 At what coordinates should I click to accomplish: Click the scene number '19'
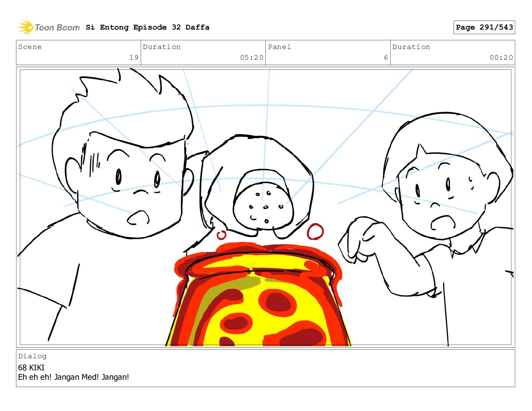(x=134, y=57)
